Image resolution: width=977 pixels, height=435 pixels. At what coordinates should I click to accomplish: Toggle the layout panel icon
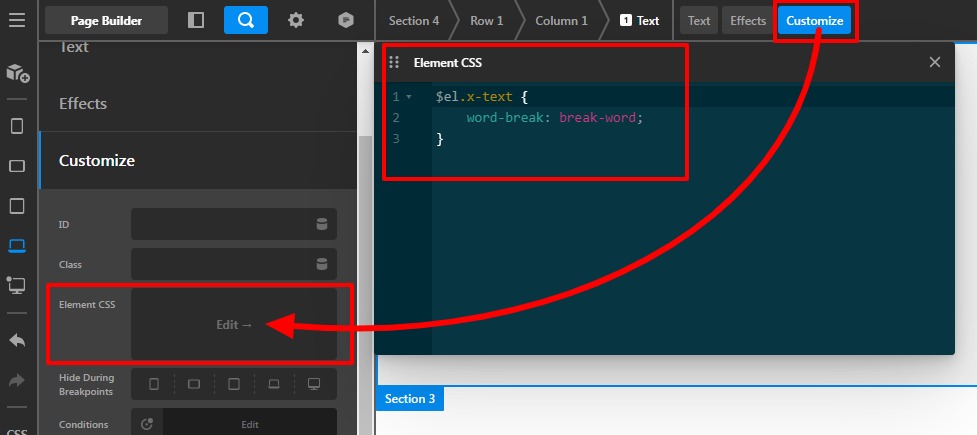point(196,20)
